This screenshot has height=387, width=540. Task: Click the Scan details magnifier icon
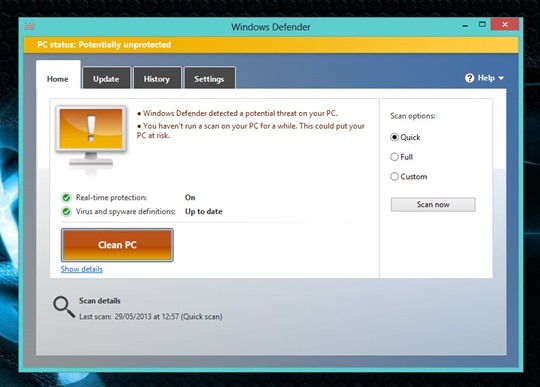(x=64, y=307)
